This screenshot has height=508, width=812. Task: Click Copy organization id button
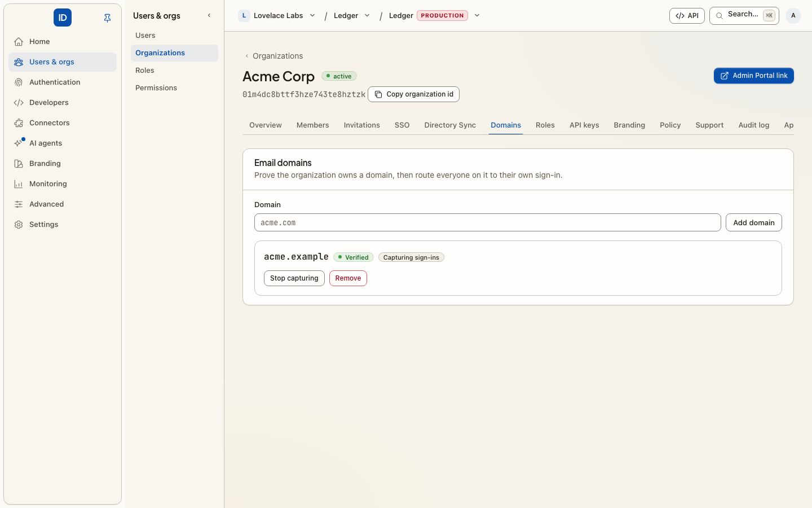pyautogui.click(x=413, y=94)
